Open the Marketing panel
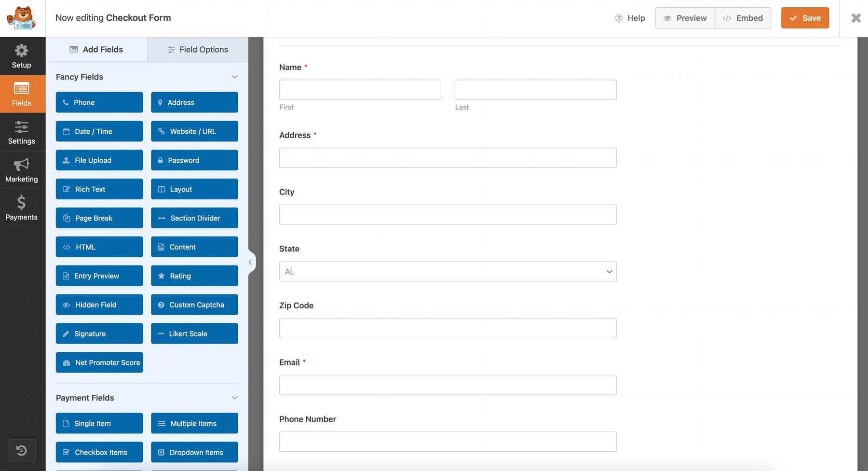 (21, 170)
